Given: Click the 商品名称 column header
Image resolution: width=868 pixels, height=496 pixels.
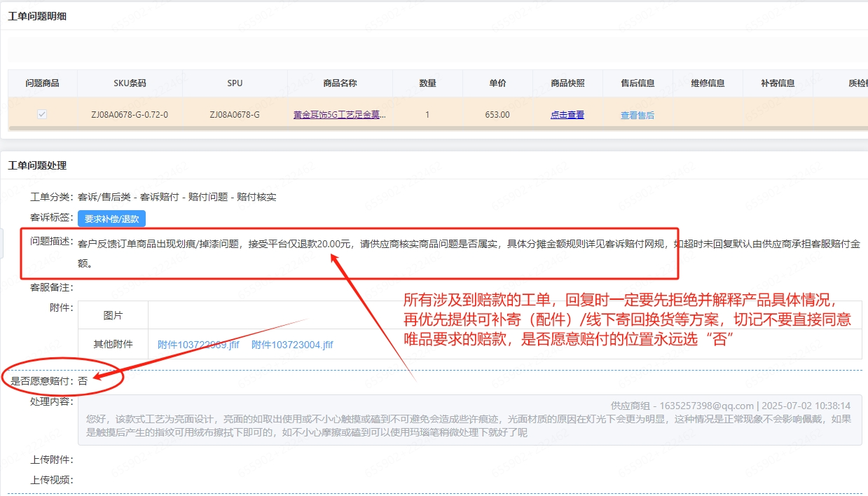Looking at the screenshot, I should coord(340,83).
